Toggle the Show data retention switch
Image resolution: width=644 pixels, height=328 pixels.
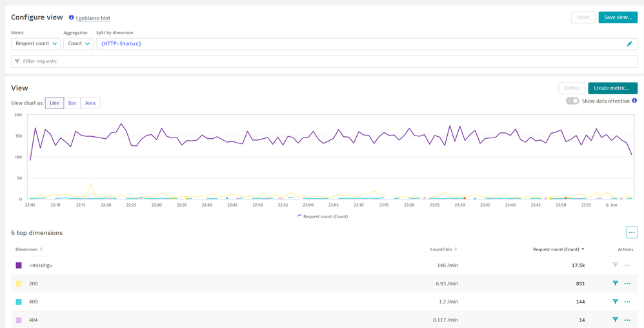pos(572,101)
